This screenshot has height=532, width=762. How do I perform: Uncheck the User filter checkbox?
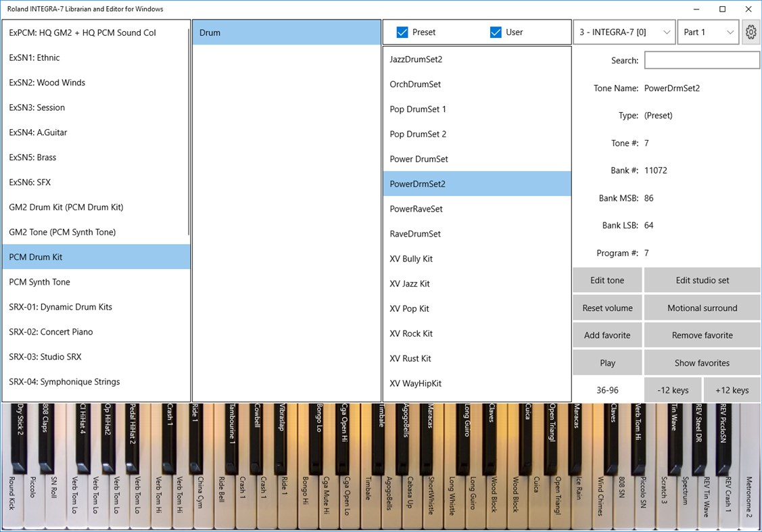click(497, 32)
